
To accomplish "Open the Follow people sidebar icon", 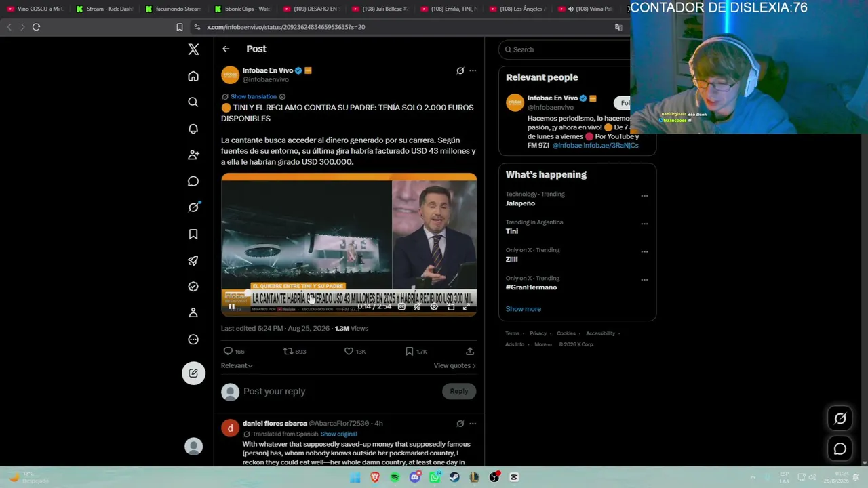I will (193, 155).
